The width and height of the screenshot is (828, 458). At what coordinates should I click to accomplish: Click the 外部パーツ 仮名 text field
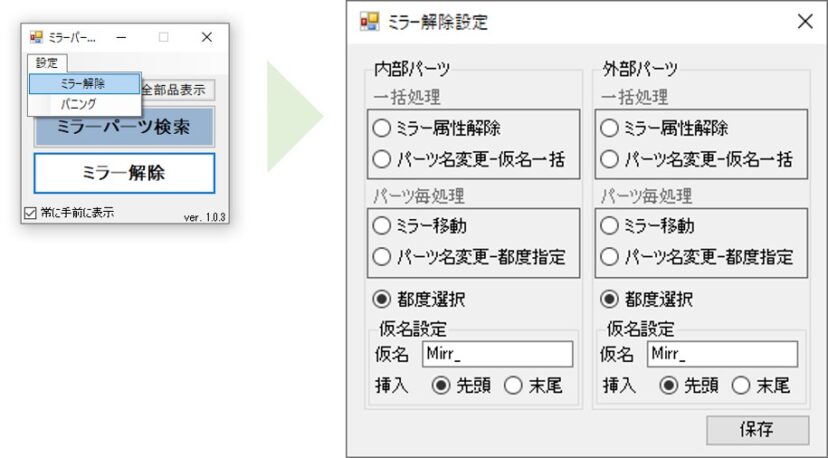pyautogui.click(x=722, y=354)
